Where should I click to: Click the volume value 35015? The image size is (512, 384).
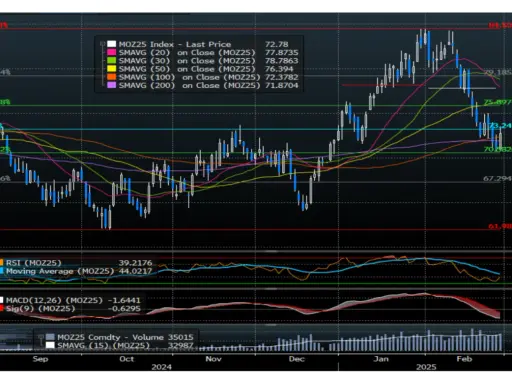(181, 337)
